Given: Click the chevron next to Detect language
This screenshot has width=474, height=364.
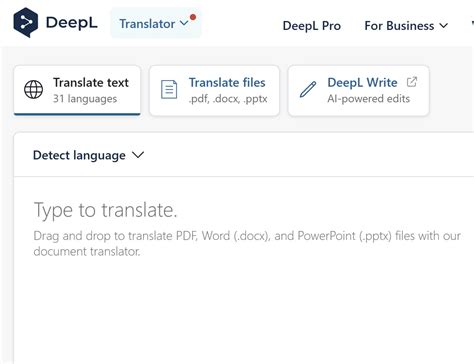Looking at the screenshot, I should coord(138,155).
